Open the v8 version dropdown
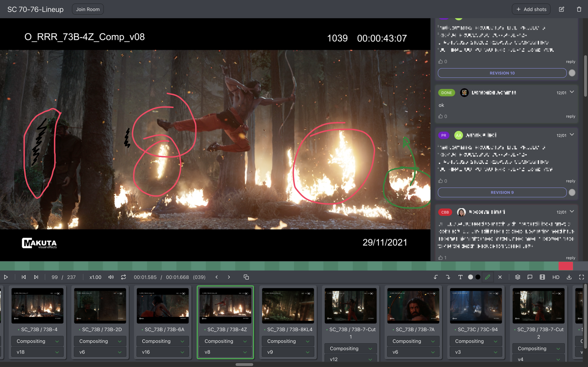The image size is (588, 367). click(x=225, y=352)
